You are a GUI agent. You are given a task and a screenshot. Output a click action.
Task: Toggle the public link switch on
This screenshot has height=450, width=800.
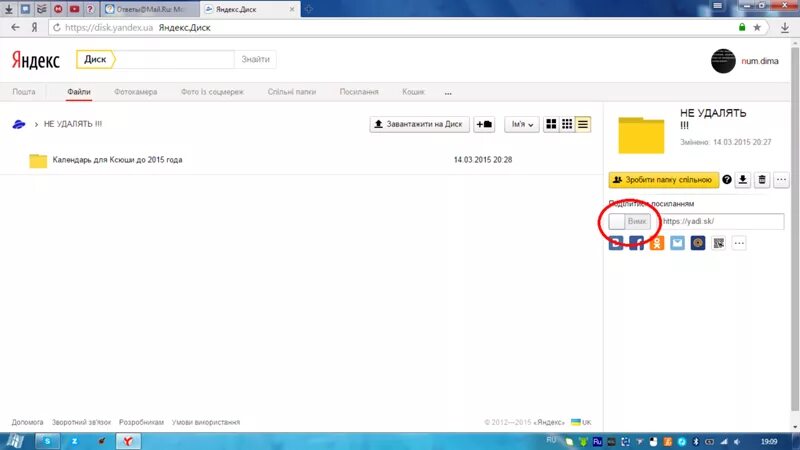630,221
